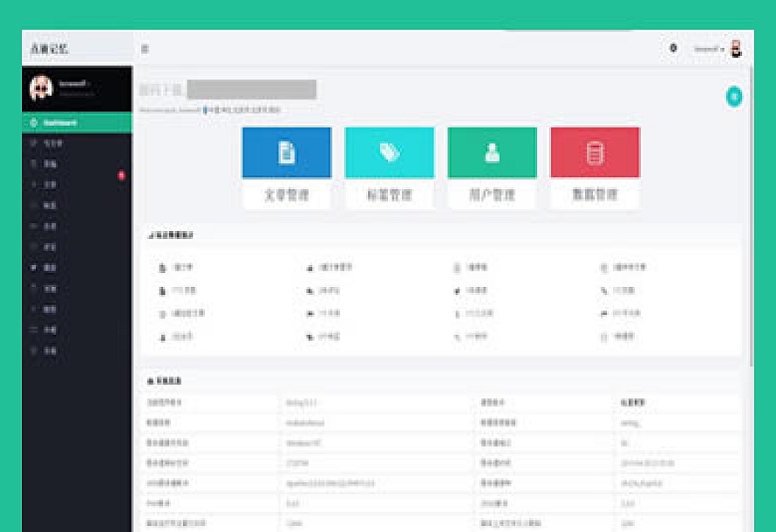
Task: Click the user avatar in the header
Action: click(x=736, y=50)
